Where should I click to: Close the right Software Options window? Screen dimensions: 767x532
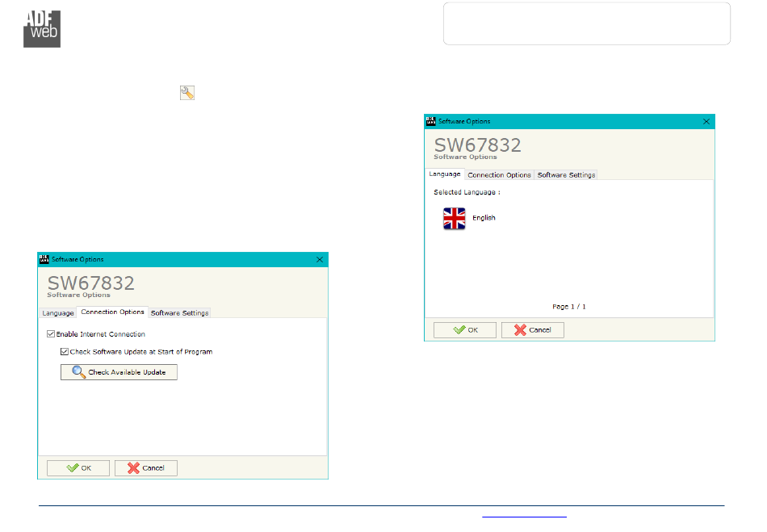point(706,121)
